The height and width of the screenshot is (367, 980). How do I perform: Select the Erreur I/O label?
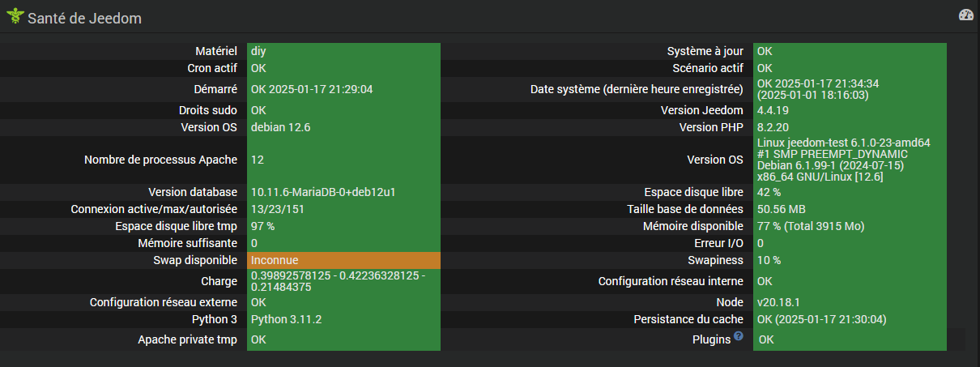[718, 243]
